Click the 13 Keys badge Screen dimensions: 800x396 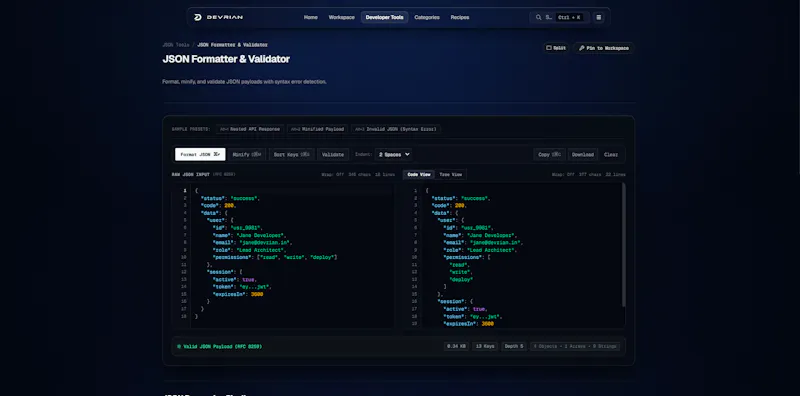click(485, 346)
